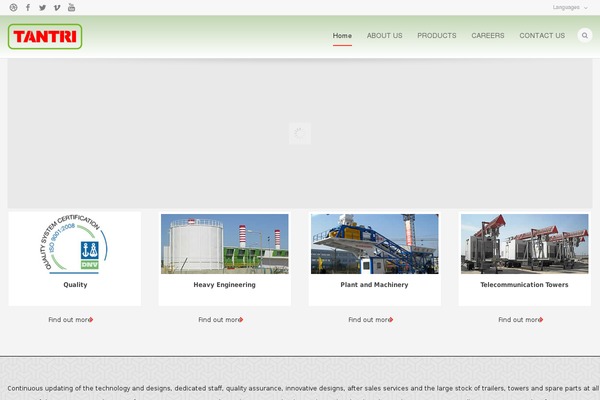The image size is (600, 400).
Task: Click Find out more under Plant and Machinery
Action: [370, 320]
